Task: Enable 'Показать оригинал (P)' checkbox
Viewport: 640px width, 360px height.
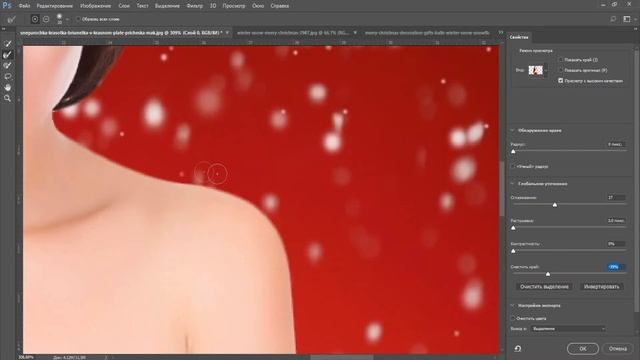Action: pos(560,70)
